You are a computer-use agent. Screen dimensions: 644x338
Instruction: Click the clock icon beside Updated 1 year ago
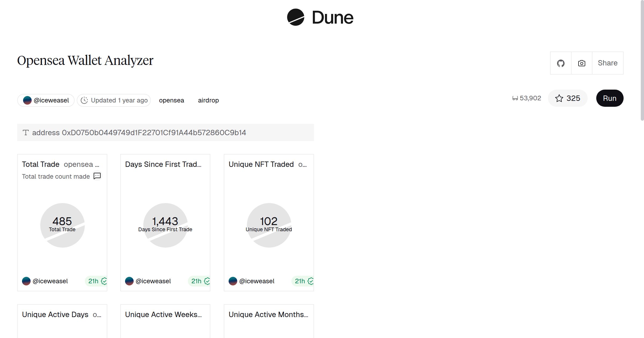tap(85, 100)
